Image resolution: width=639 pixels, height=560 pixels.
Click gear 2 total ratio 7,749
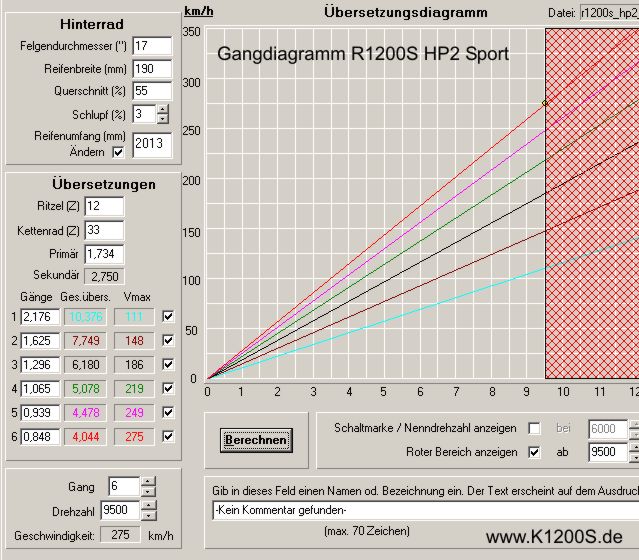coord(85,341)
